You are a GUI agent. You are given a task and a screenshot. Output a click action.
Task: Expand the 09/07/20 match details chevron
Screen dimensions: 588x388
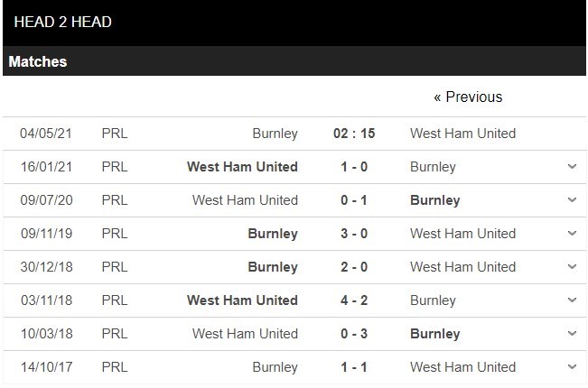point(572,200)
